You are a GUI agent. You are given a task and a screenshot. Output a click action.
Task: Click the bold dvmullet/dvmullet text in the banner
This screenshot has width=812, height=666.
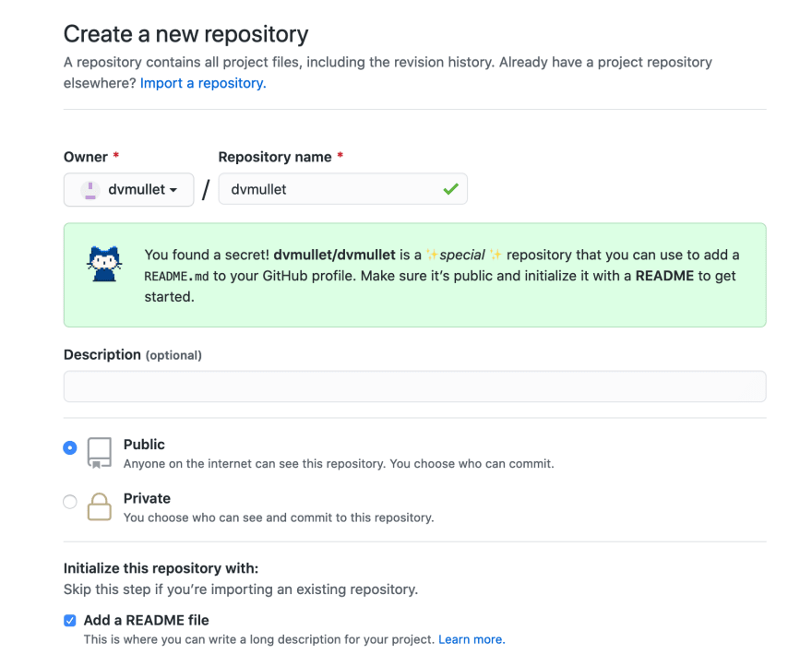(335, 255)
